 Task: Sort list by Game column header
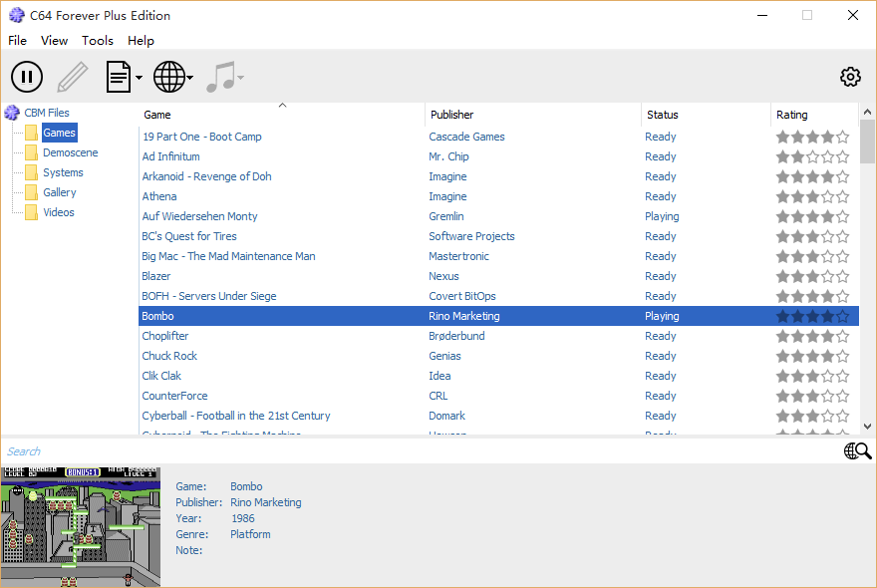[281, 115]
